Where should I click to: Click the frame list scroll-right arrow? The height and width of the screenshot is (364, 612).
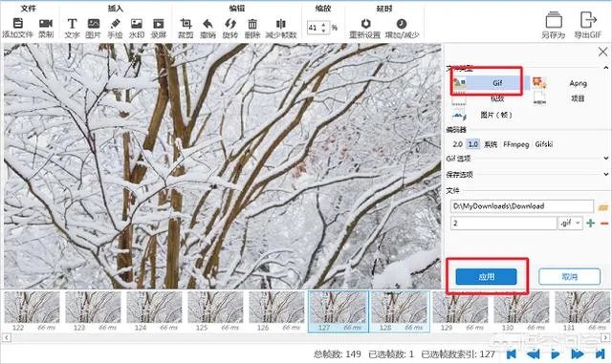click(605, 337)
